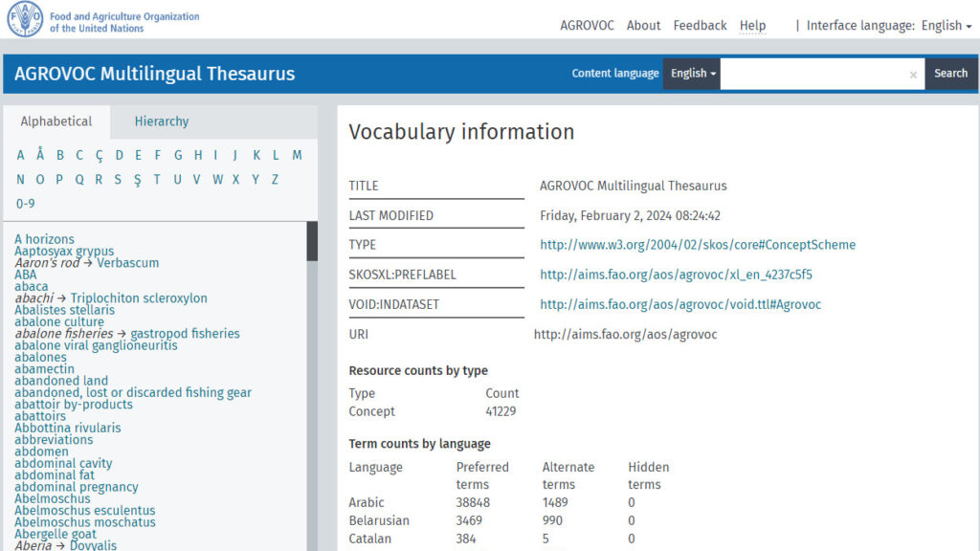Open the 'abaca' concept

pyautogui.click(x=32, y=287)
